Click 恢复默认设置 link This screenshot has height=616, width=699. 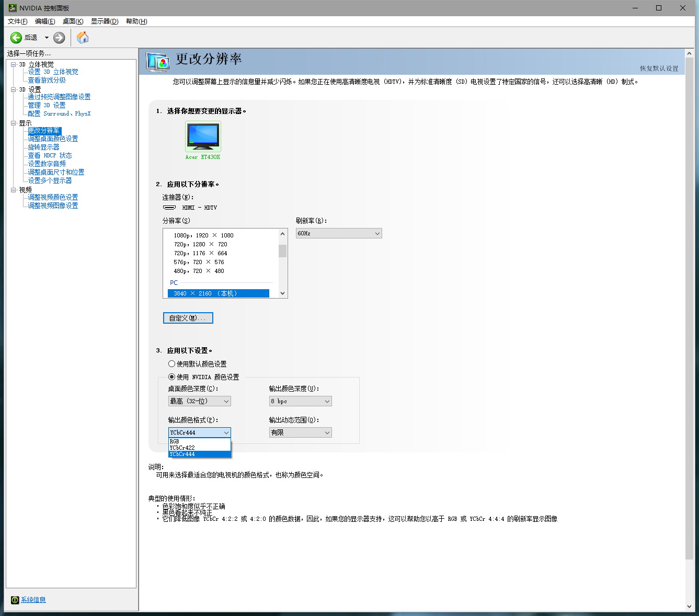click(659, 69)
